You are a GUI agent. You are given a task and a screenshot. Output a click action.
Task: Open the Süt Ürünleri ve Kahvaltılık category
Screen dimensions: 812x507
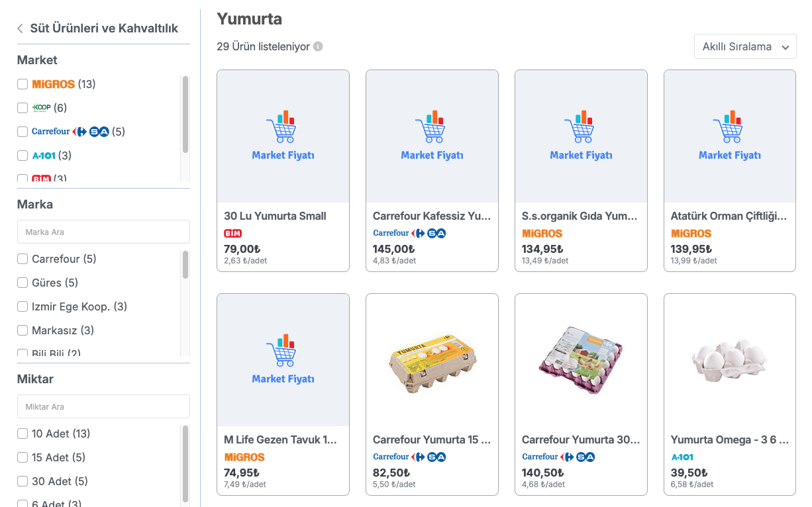point(104,28)
